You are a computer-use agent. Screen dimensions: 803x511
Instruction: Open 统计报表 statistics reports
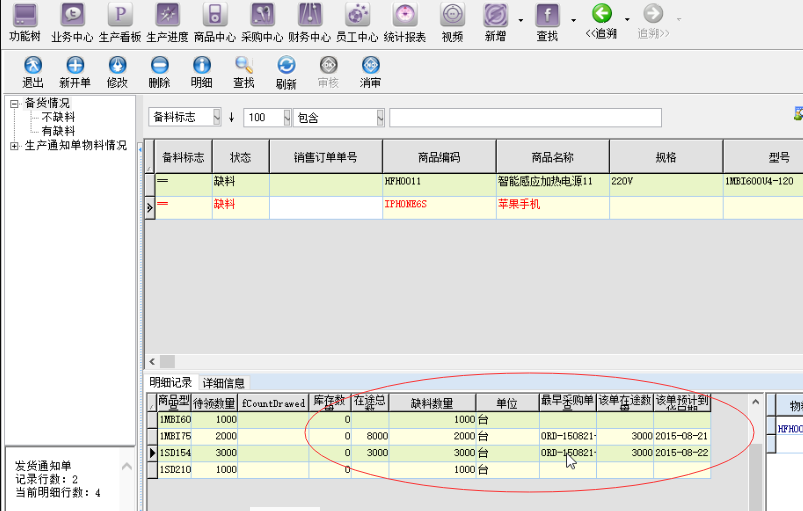coord(405,22)
